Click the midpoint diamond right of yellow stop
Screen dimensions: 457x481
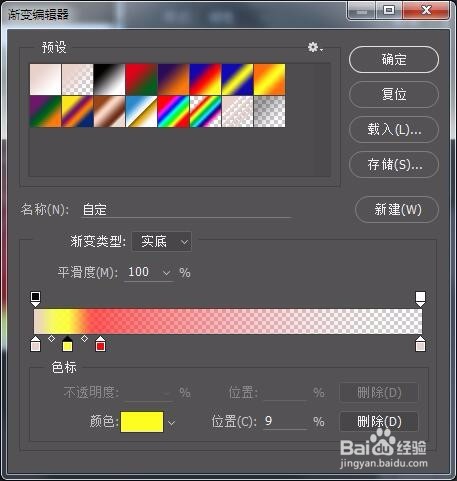(x=84, y=338)
